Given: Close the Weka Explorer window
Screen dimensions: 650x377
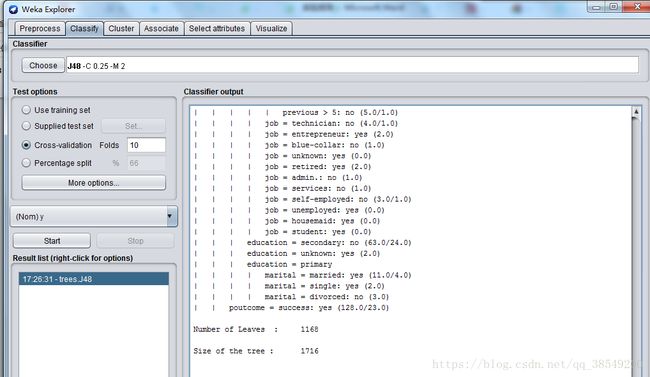Looking at the screenshot, I should [637, 7].
